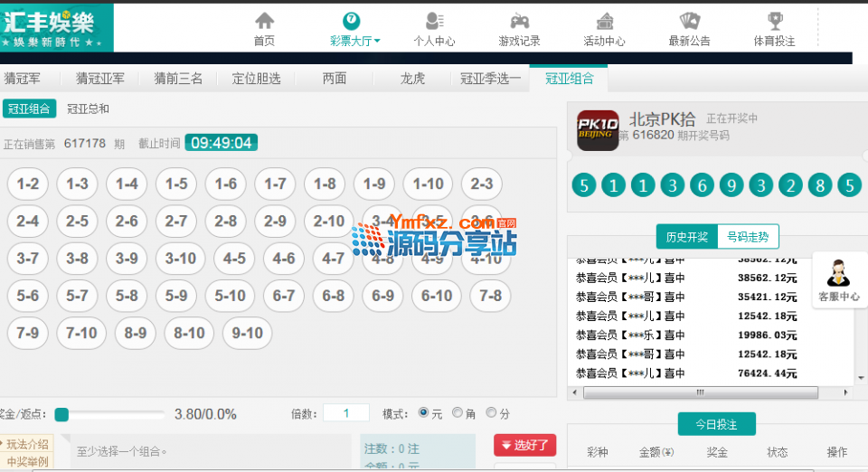Click the red 选好了 button
Image resolution: width=868 pixels, height=472 pixels.
pyautogui.click(x=524, y=446)
